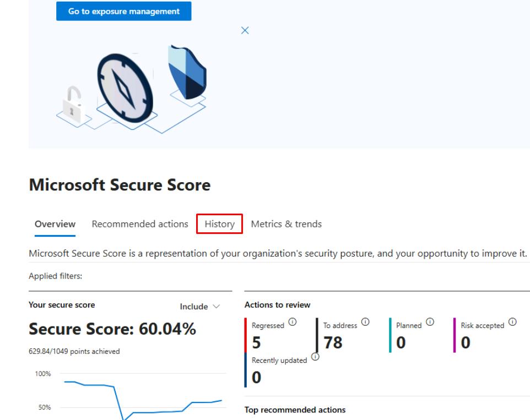This screenshot has height=420, width=530.
Task: Open the 5 regressed actions count
Action: 256,343
